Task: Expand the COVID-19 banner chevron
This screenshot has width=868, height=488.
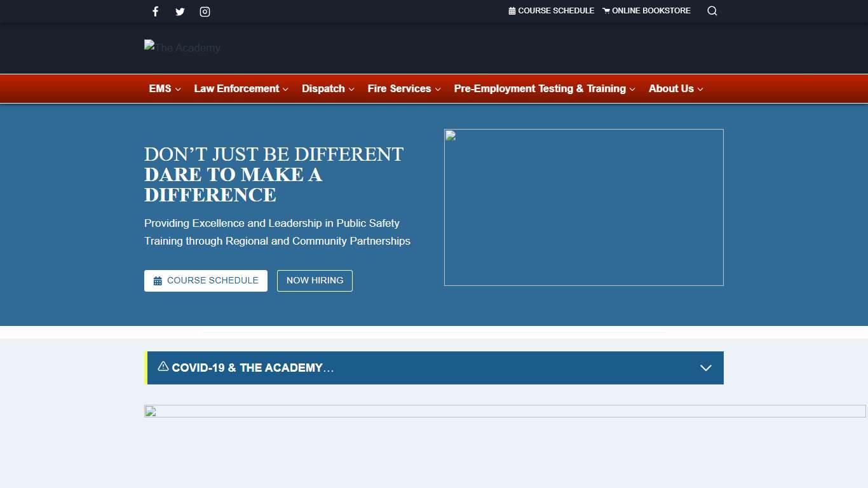Action: click(x=705, y=368)
